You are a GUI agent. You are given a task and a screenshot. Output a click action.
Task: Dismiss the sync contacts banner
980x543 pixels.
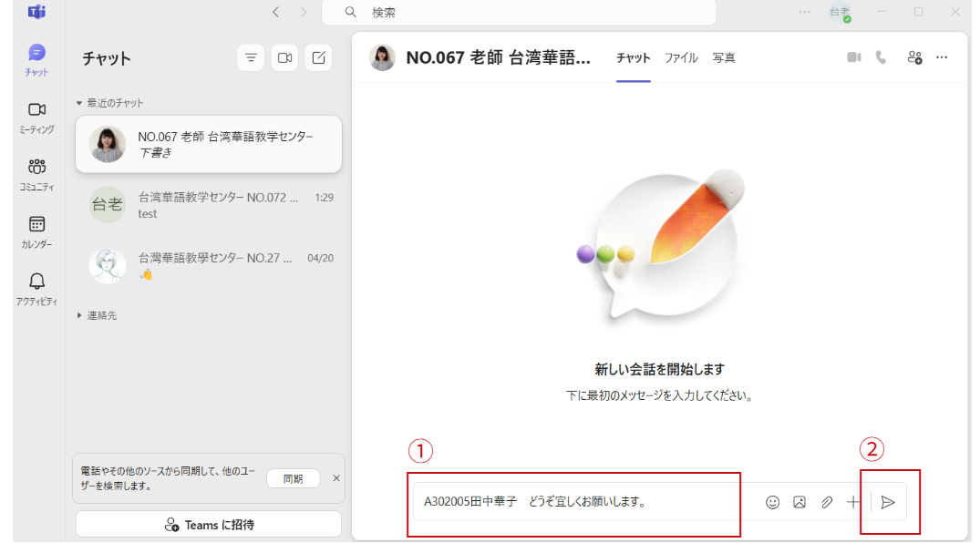point(335,478)
